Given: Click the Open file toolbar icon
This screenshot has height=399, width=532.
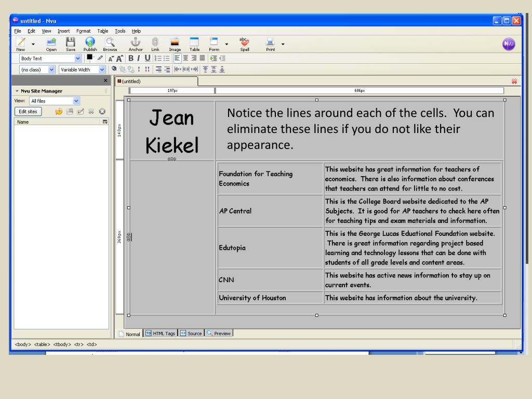Looking at the screenshot, I should 51,44.
